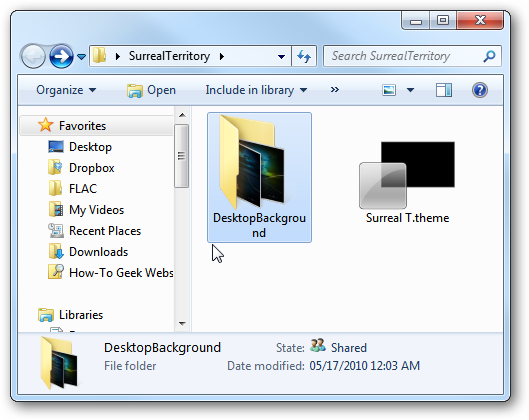Select Libraries in navigation pane
Viewport: 529px width, 420px height.
click(x=81, y=315)
